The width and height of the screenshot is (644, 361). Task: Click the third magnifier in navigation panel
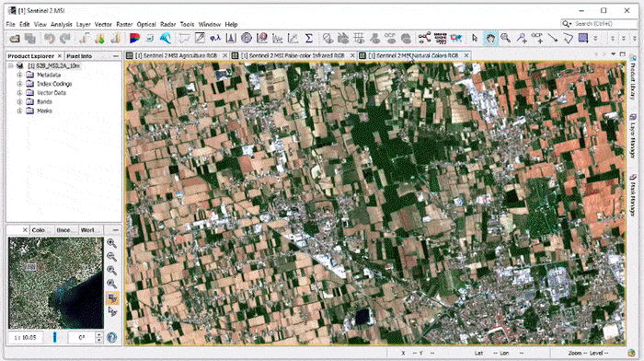pyautogui.click(x=111, y=270)
